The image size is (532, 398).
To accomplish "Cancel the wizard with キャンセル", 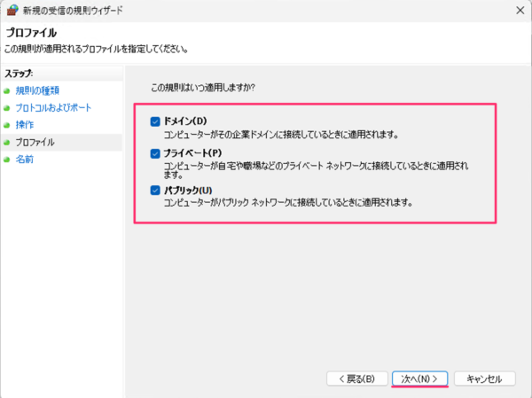I will pos(484,378).
